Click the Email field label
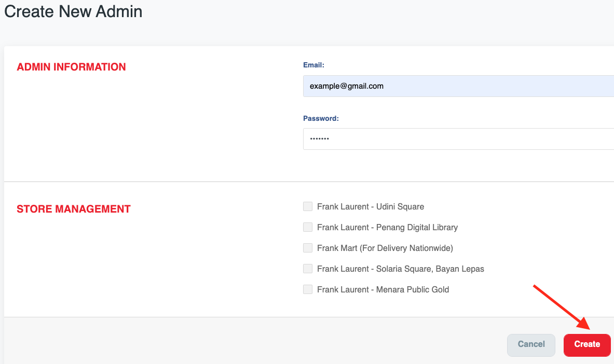This screenshot has height=364, width=614. [x=313, y=65]
